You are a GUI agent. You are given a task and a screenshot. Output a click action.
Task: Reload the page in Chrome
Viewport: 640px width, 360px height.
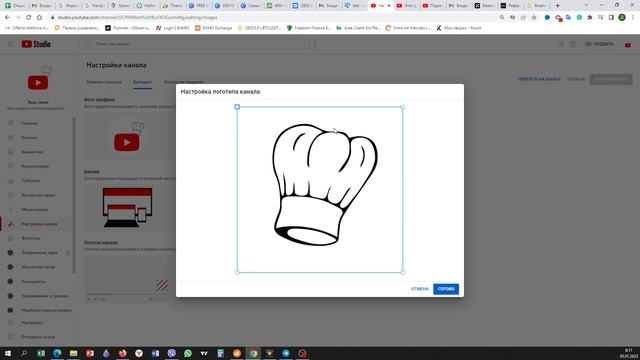click(x=29, y=18)
